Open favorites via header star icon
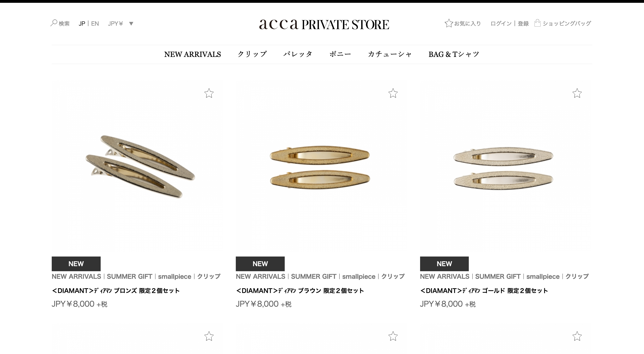The image size is (644, 354). pos(449,23)
